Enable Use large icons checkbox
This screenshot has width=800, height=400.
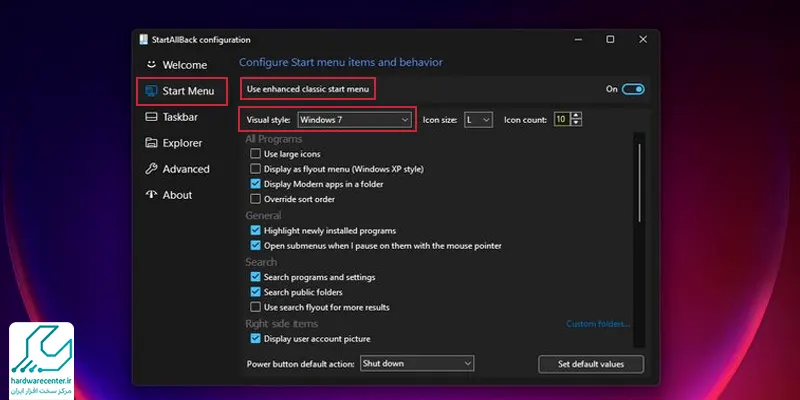point(255,154)
